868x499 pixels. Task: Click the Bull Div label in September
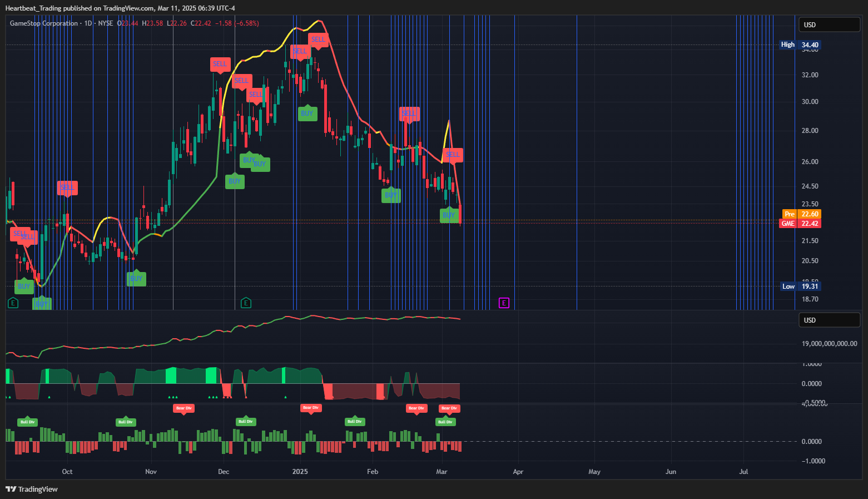click(x=27, y=422)
